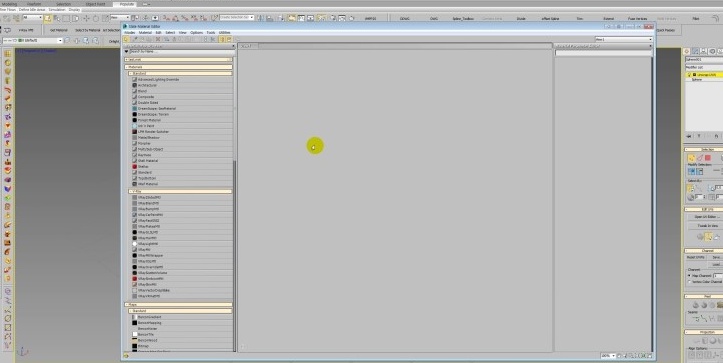
Task: Select the VRayVectorDisplBake entry
Action: point(182,291)
